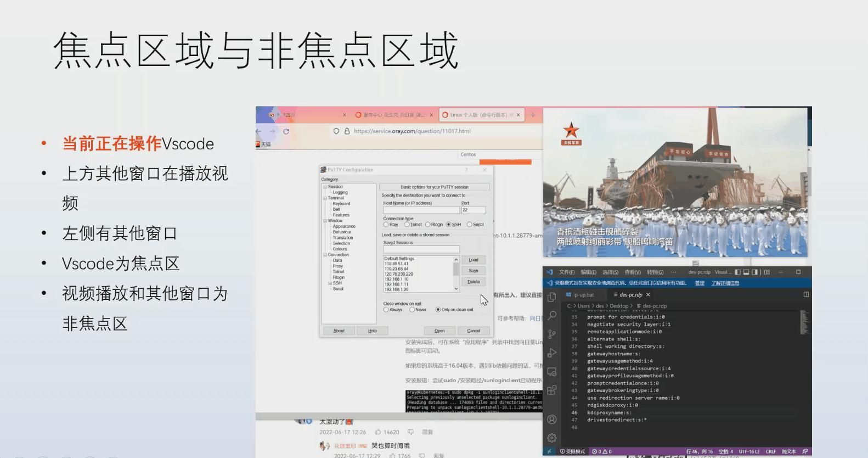This screenshot has width=868, height=458.
Task: Click the VS Code minimap on right edge
Action: [804, 323]
